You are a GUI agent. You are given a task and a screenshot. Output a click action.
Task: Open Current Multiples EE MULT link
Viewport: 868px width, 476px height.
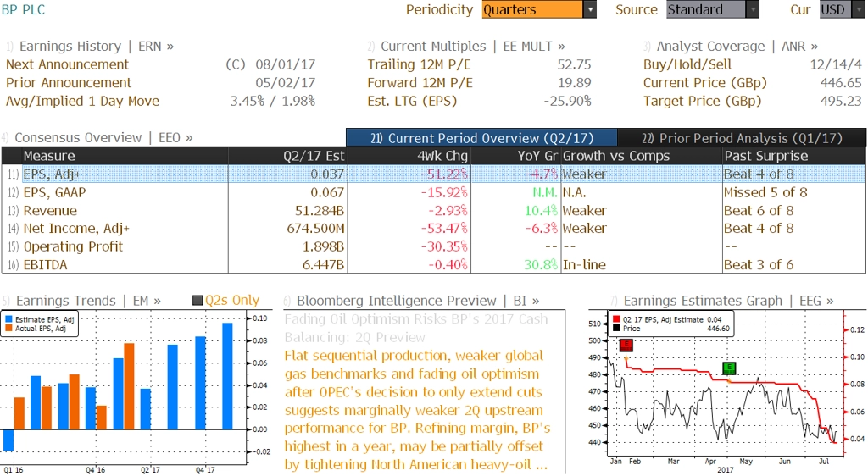[x=473, y=46]
